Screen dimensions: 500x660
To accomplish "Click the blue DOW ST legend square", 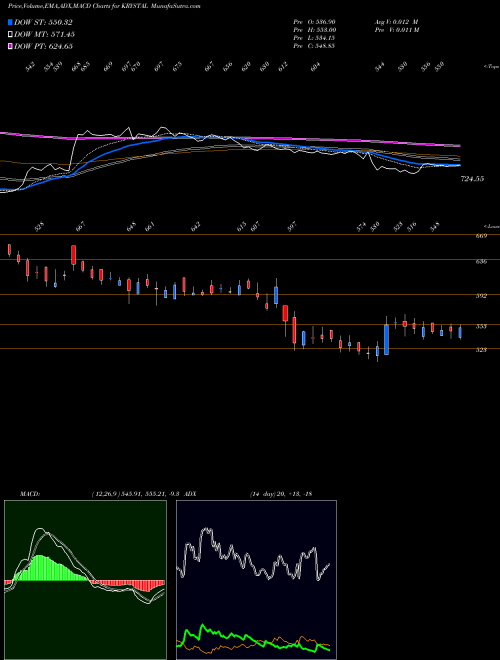I will pyautogui.click(x=10, y=22).
